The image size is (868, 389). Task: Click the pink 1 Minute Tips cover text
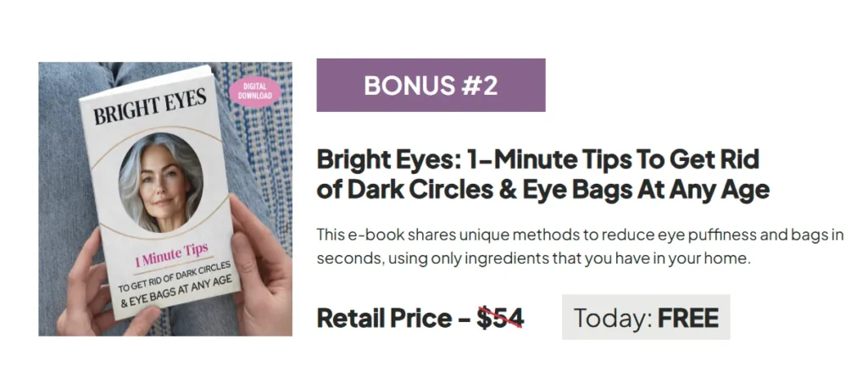171,254
